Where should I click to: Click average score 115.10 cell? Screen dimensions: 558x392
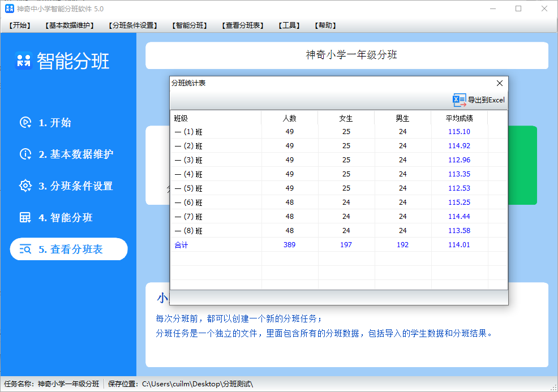click(x=459, y=132)
